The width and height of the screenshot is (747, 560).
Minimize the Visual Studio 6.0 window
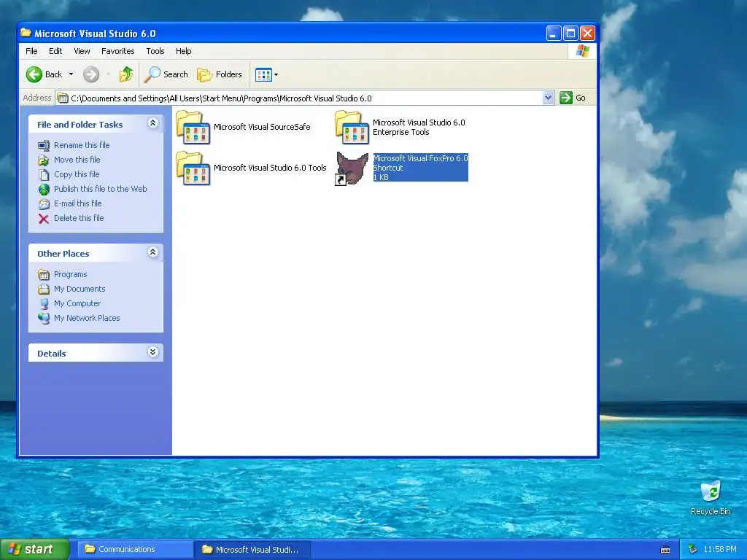pos(554,34)
